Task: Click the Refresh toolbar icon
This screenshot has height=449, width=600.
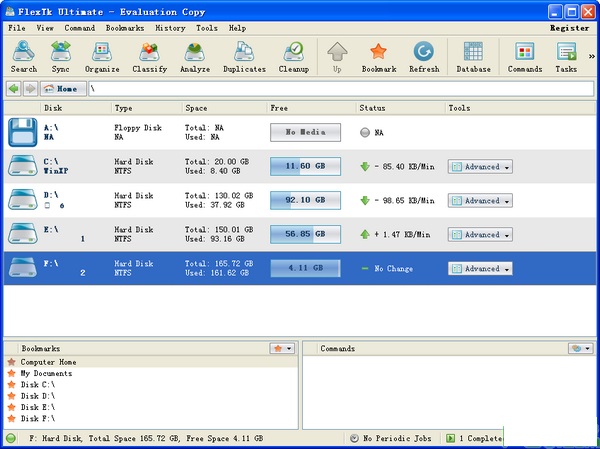Action: 424,57
